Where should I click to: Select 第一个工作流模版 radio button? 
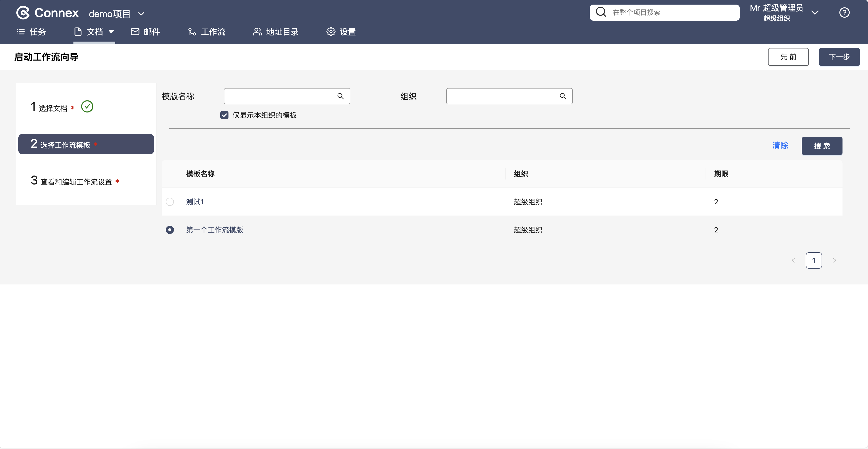(x=170, y=230)
